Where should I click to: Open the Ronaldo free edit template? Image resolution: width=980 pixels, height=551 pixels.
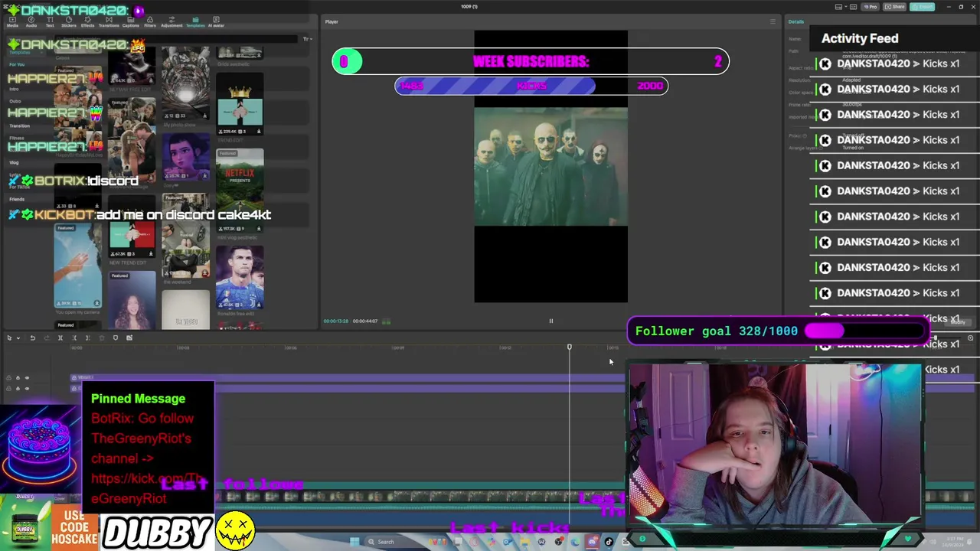coord(240,277)
